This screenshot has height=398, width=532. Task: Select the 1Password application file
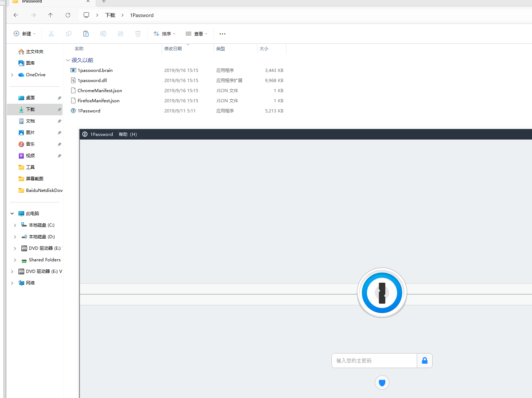point(177,111)
